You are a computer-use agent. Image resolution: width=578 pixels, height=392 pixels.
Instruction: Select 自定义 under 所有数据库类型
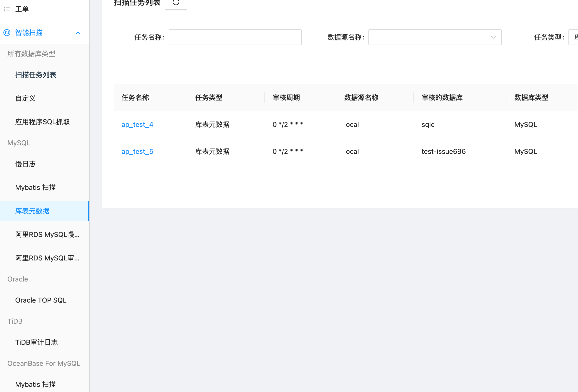pos(25,98)
